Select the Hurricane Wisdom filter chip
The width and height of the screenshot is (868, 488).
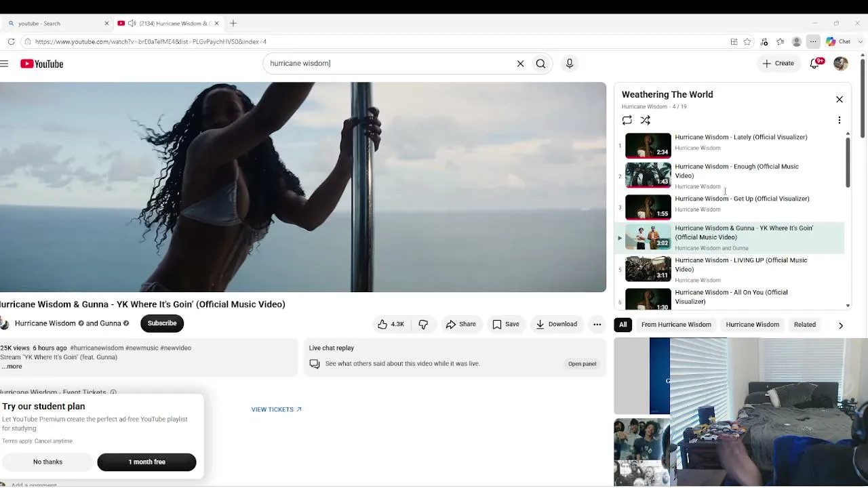click(752, 325)
